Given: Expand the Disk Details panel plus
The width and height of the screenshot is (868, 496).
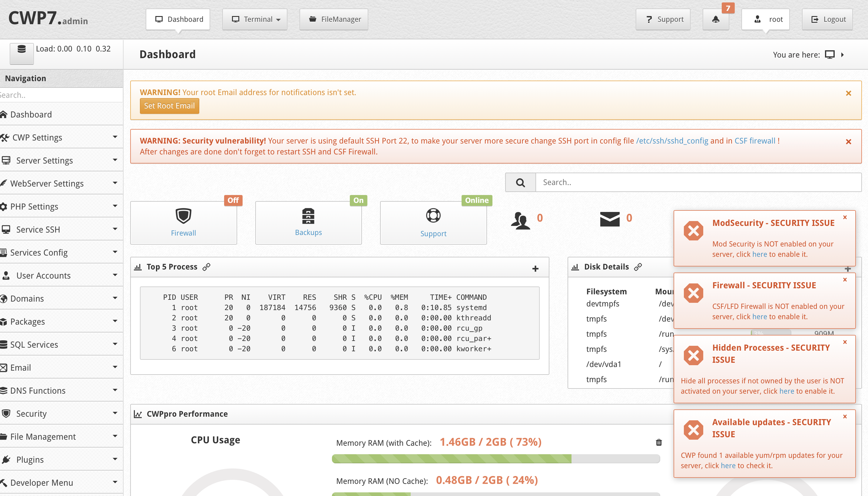Looking at the screenshot, I should click(848, 269).
